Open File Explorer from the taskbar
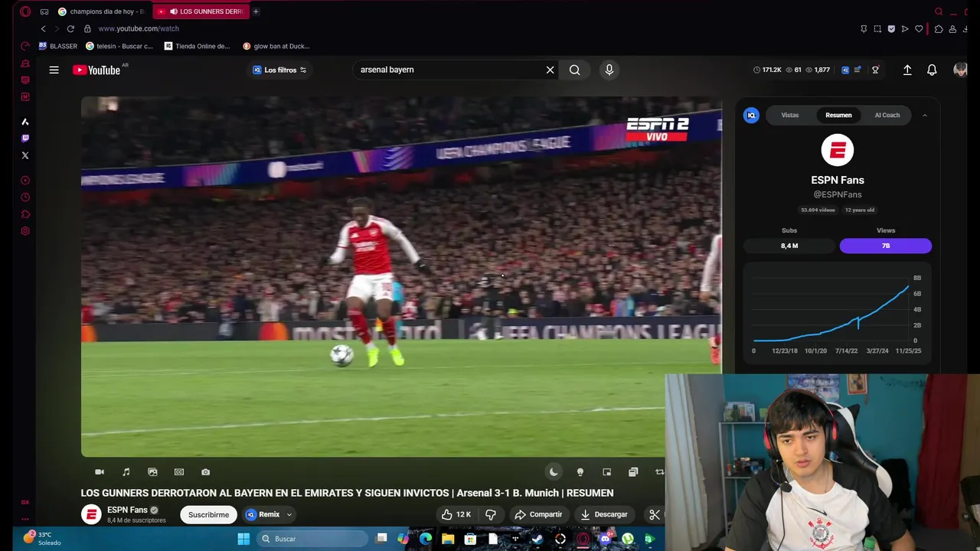 448,539
